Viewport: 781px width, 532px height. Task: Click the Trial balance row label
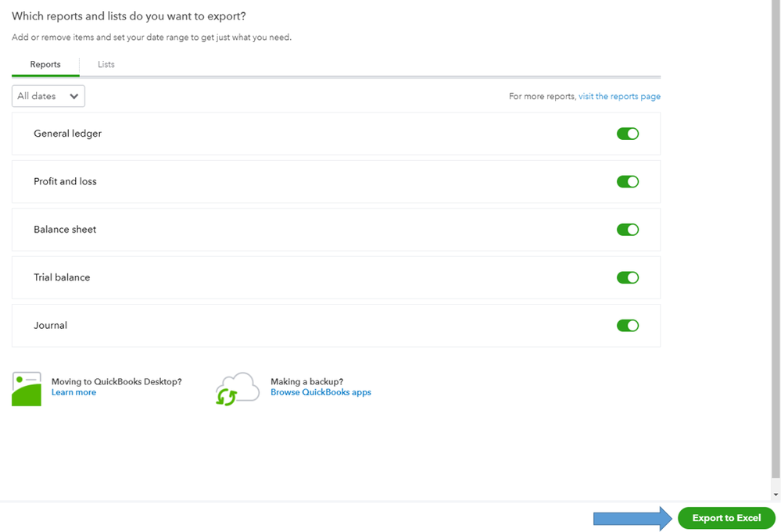[62, 277]
